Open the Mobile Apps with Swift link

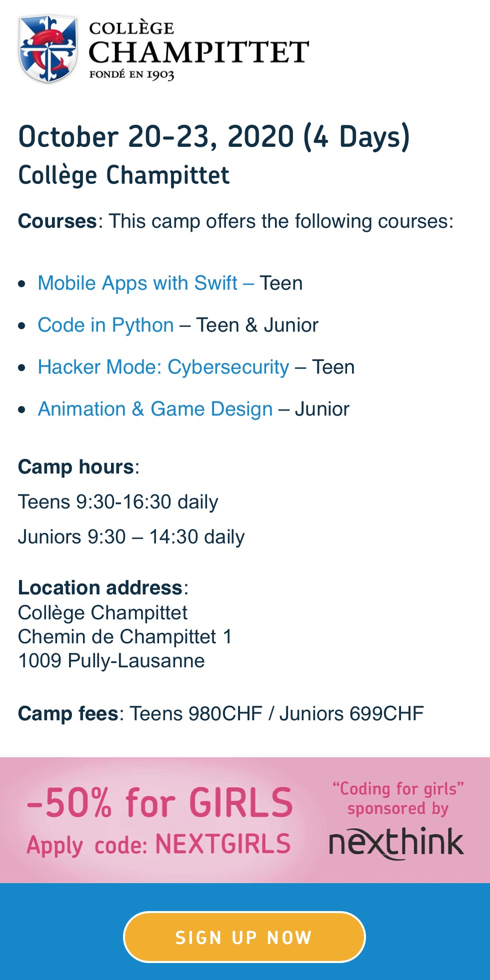(137, 283)
